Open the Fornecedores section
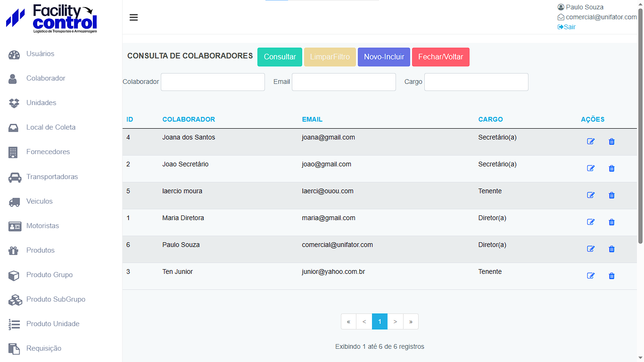644x362 pixels. [x=47, y=152]
